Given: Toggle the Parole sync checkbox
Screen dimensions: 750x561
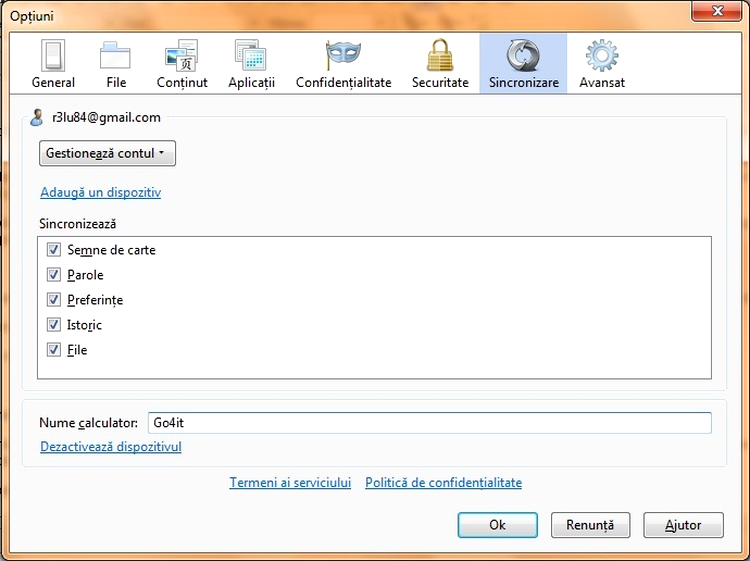Looking at the screenshot, I should [x=54, y=275].
